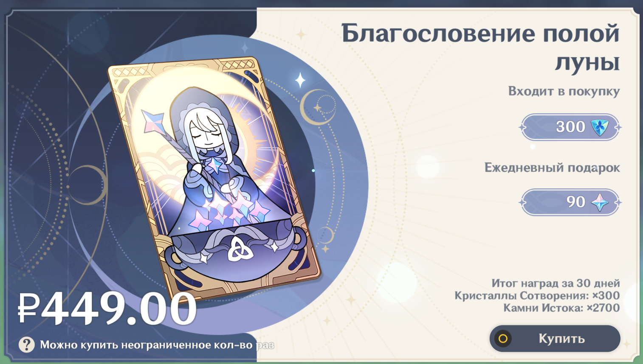
Task: Click the triquetra knot symbol on the card
Action: pyautogui.click(x=240, y=249)
